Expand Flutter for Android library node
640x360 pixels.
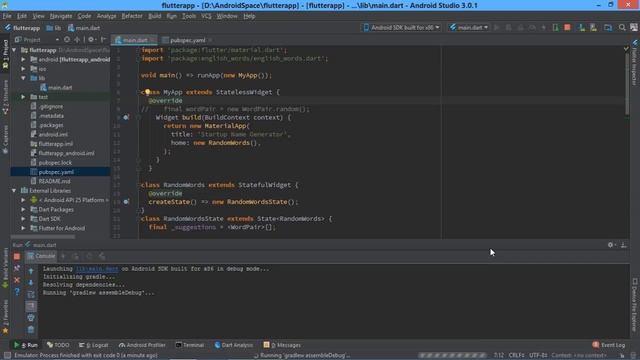(23, 228)
